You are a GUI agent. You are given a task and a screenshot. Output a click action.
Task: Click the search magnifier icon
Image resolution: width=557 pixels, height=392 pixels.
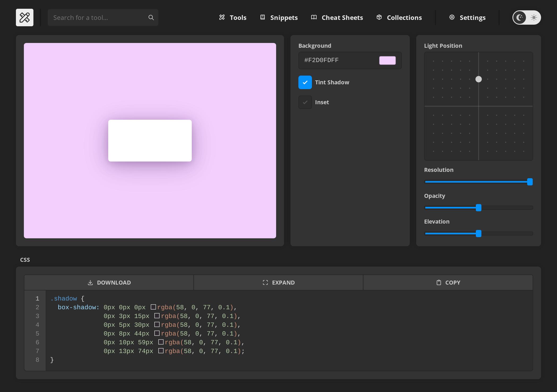pyautogui.click(x=151, y=17)
